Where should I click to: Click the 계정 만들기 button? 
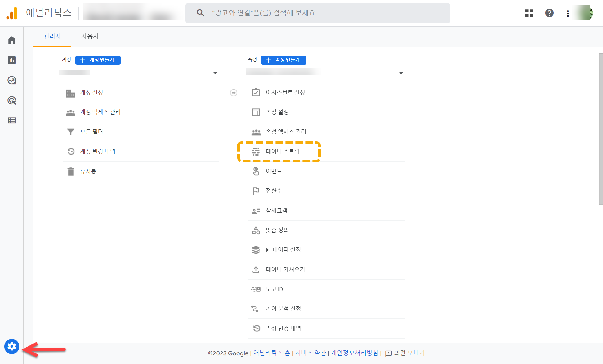[x=98, y=60]
